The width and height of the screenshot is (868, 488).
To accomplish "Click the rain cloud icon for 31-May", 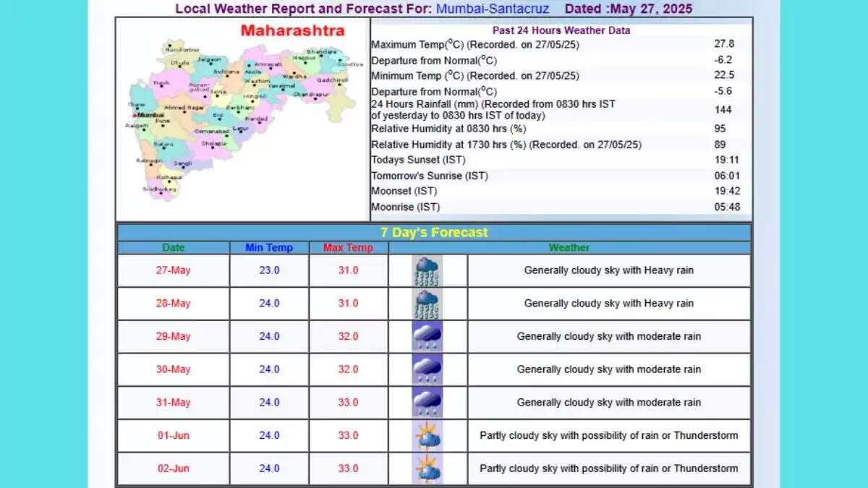I will coord(426,402).
